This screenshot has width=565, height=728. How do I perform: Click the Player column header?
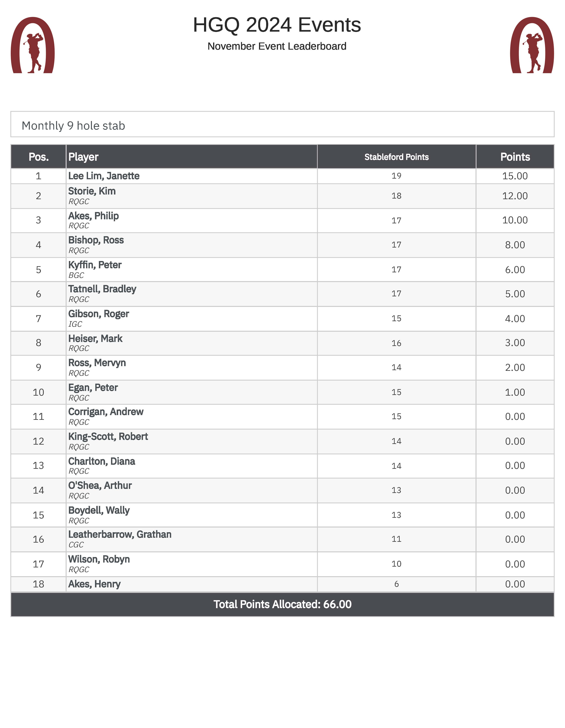[x=83, y=157]
